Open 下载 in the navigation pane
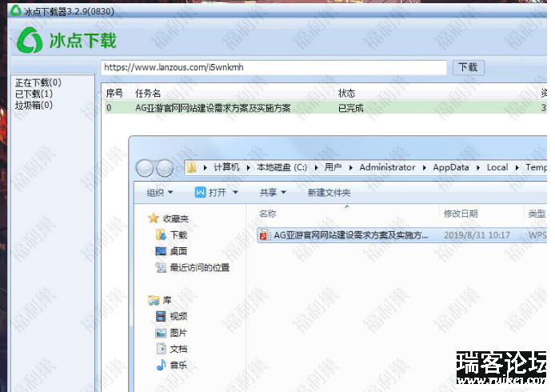The width and height of the screenshot is (555, 392). click(x=178, y=234)
